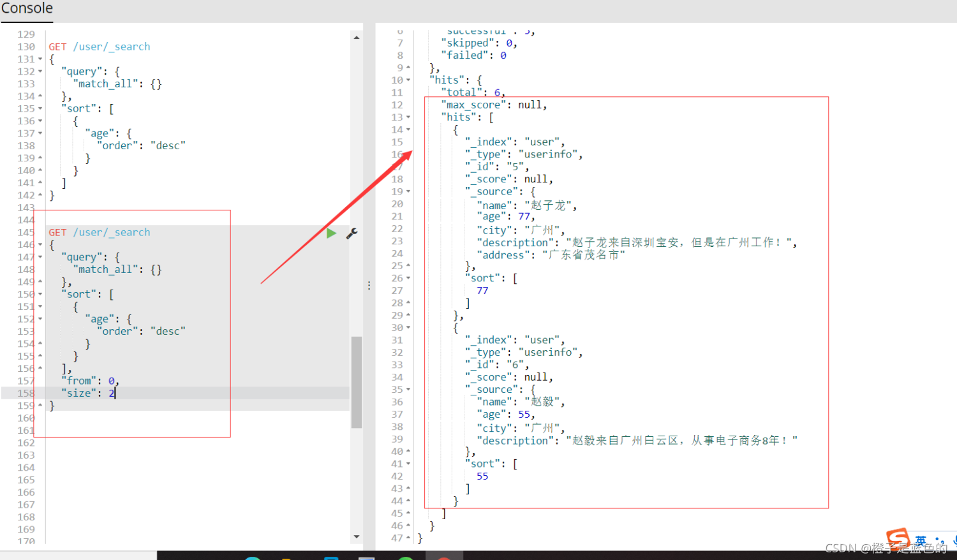
Task: Place cursor on "size": 2 line
Action: tap(88, 393)
